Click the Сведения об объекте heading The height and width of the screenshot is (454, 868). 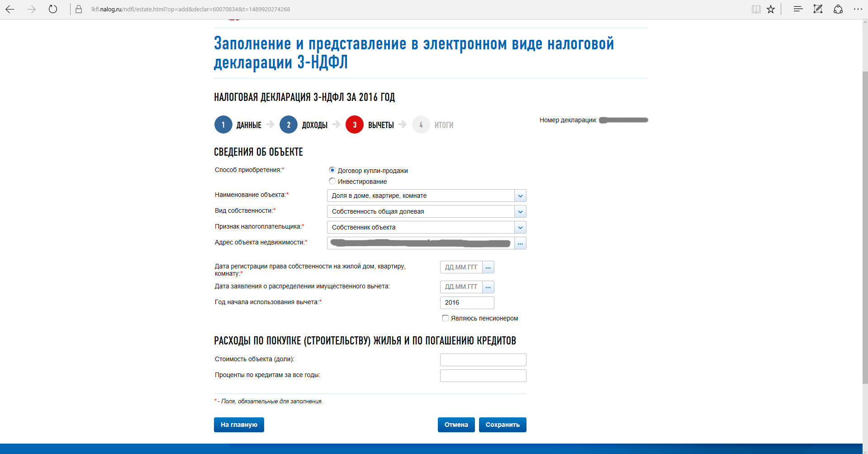[258, 152]
